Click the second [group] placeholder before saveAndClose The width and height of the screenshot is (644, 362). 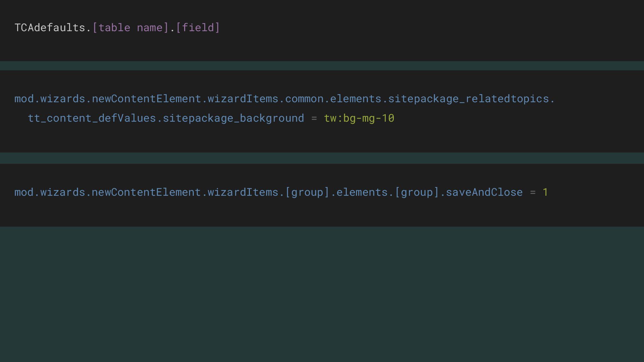(417, 192)
